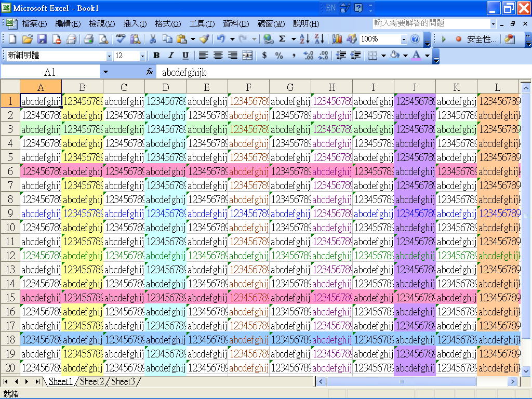Run the ABC spelling check
532x399 pixels.
tap(121, 39)
